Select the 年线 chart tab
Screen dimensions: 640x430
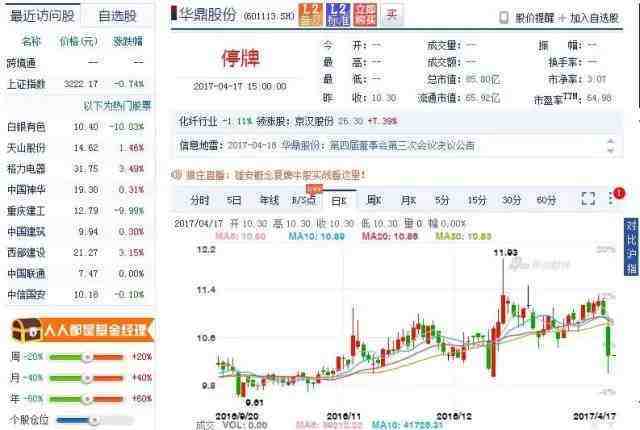(269, 200)
